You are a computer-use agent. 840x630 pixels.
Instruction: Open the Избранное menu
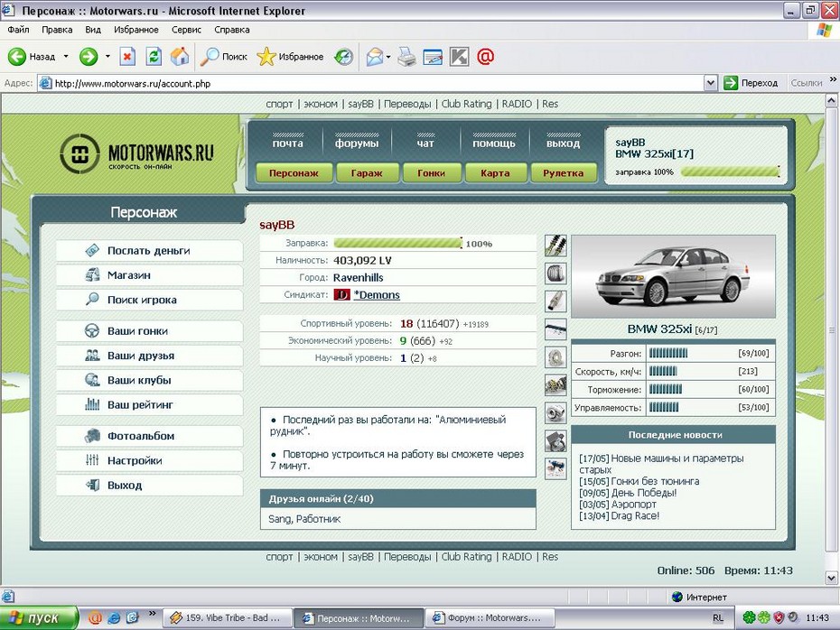(x=136, y=30)
